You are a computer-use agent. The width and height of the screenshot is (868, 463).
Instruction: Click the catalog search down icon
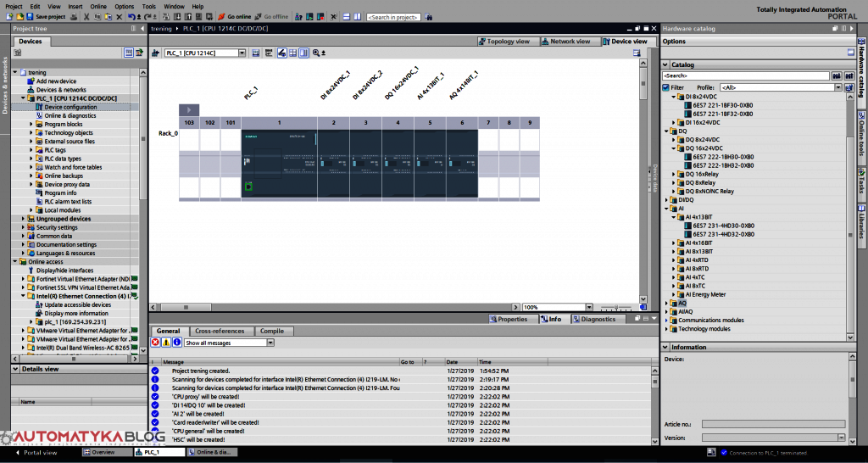[836, 75]
